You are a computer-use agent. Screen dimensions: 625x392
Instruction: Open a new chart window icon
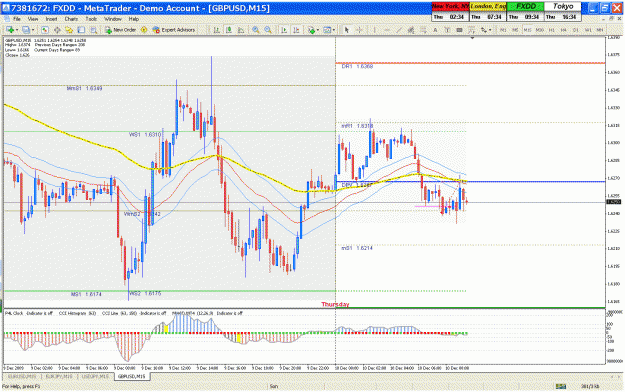pos(10,30)
